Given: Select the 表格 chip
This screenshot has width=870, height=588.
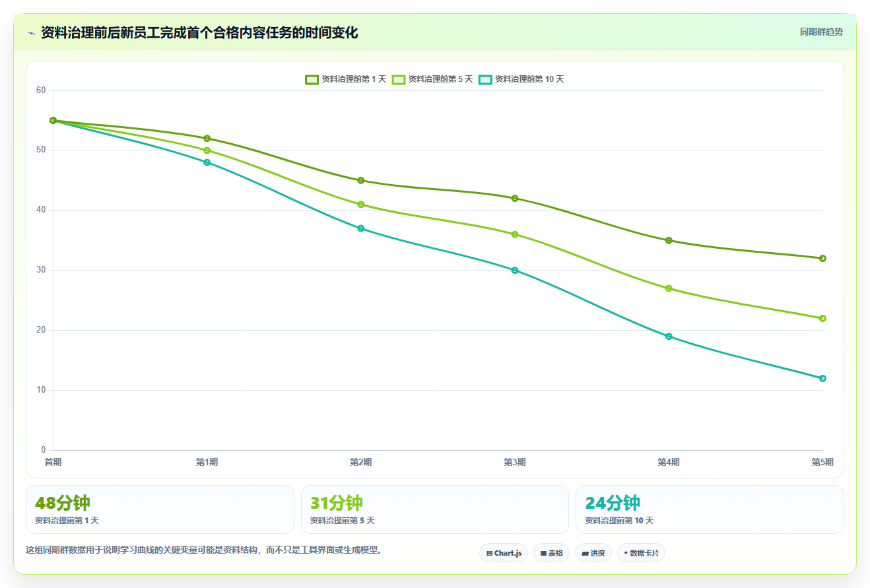Looking at the screenshot, I should (551, 553).
